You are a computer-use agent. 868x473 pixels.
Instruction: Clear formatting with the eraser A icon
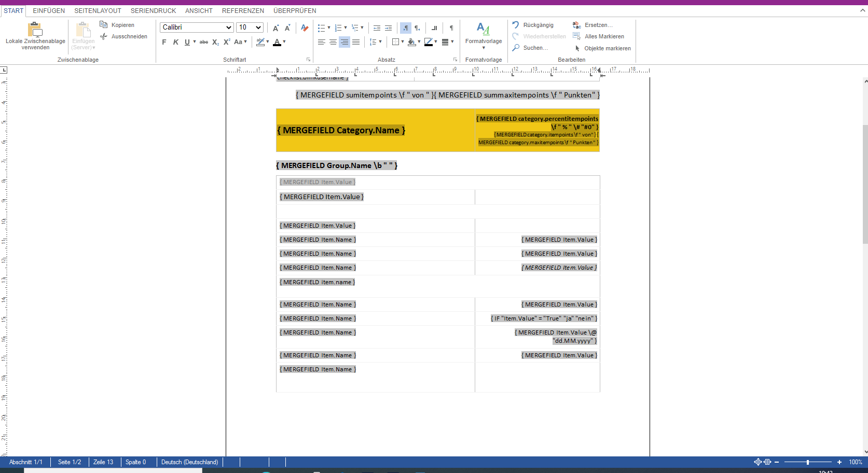305,27
